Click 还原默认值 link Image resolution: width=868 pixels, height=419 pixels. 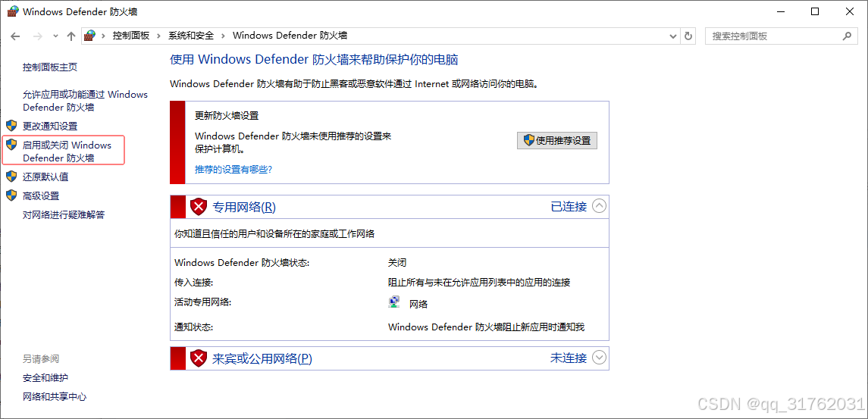(45, 177)
